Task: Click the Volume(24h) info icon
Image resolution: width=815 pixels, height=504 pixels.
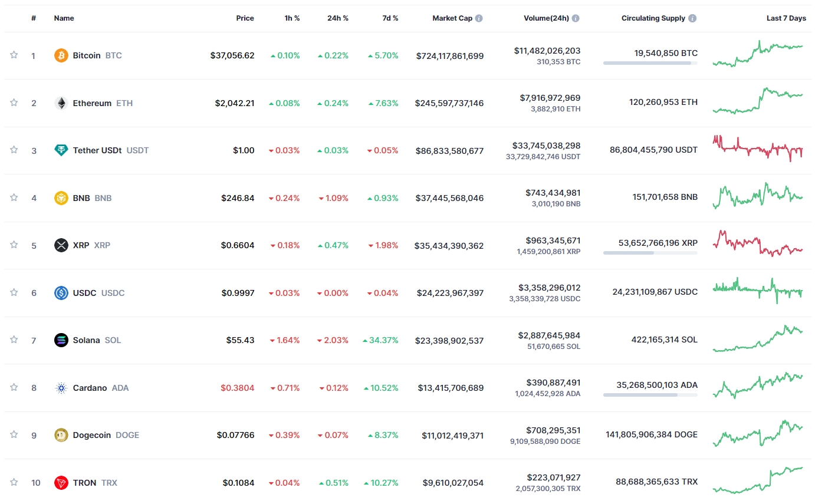Action: tap(576, 18)
